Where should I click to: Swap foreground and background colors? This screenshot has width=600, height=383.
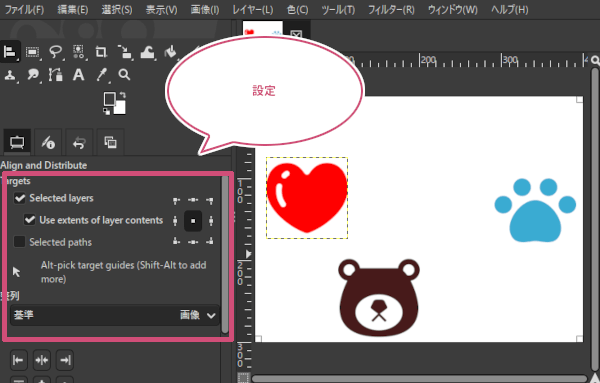coord(122,95)
